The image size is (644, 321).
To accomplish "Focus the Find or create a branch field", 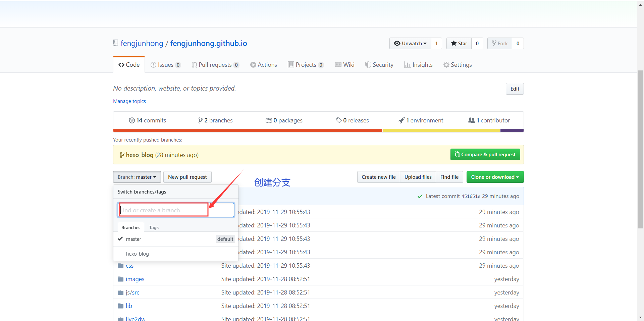I will (176, 210).
